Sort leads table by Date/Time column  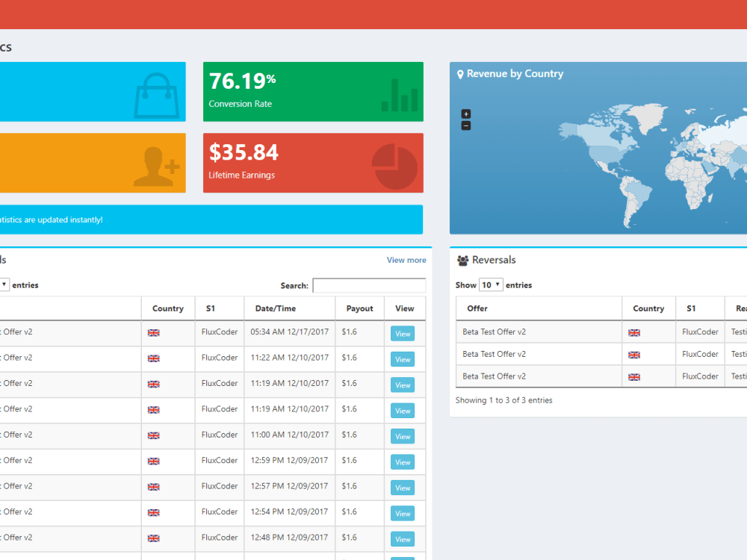click(x=290, y=308)
